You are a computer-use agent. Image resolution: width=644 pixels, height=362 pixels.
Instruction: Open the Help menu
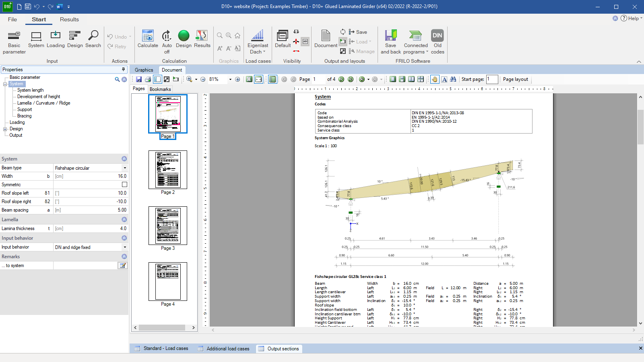(x=632, y=19)
